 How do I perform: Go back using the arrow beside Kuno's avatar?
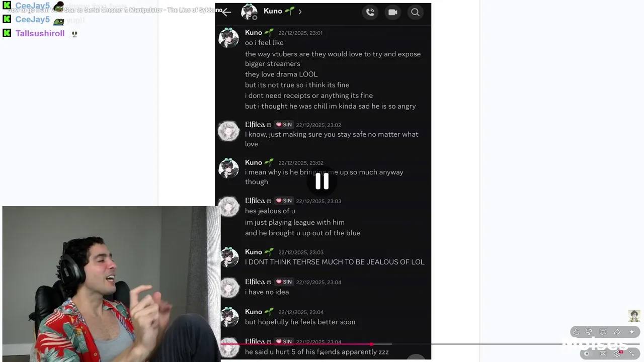(x=226, y=12)
